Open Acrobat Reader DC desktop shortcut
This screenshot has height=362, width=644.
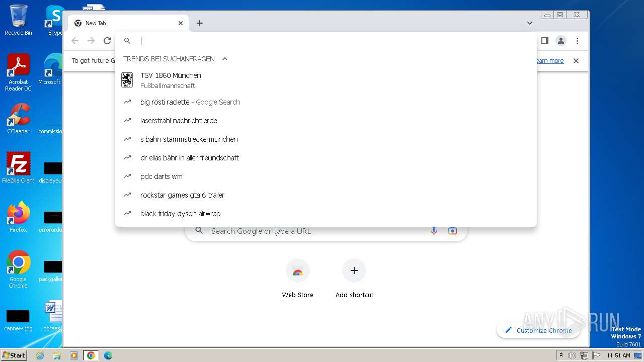[x=18, y=72]
